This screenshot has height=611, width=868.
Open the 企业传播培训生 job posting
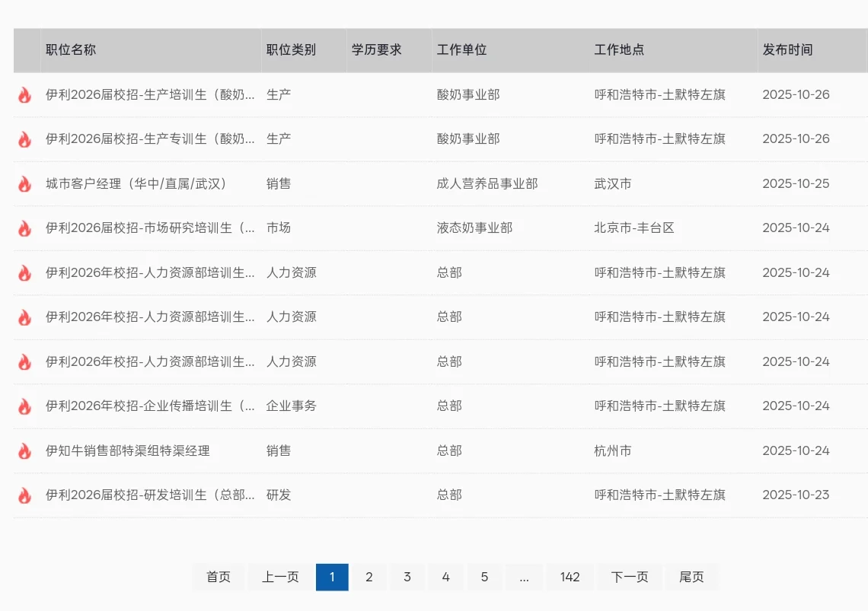[150, 406]
